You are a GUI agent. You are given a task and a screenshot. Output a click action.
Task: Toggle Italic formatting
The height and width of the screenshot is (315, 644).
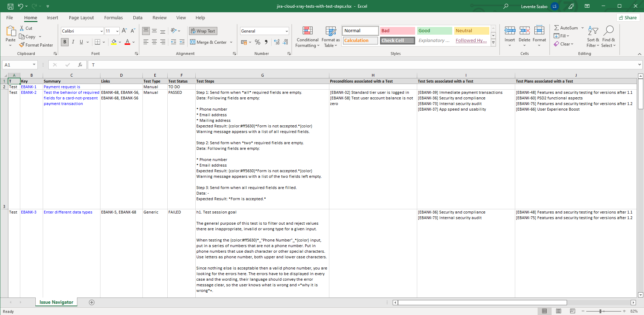point(73,42)
